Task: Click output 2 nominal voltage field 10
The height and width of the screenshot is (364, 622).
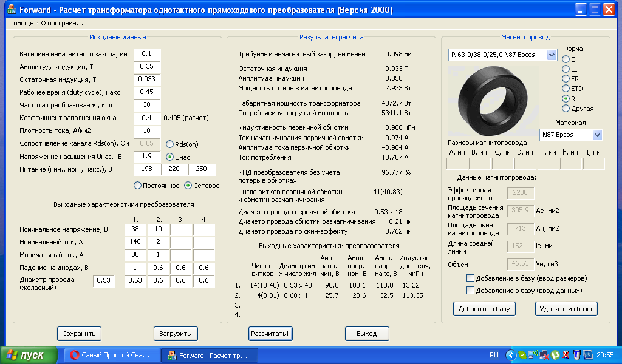Action: click(x=159, y=229)
